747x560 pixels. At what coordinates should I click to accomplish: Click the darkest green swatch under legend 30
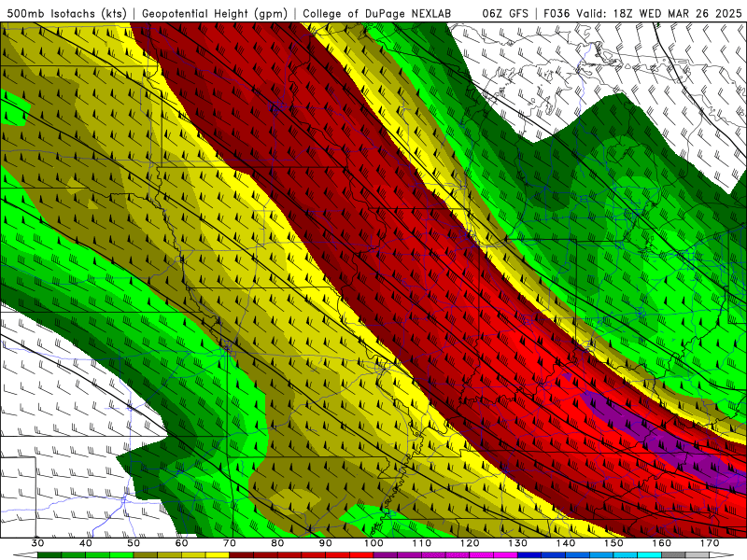pyautogui.click(x=49, y=555)
